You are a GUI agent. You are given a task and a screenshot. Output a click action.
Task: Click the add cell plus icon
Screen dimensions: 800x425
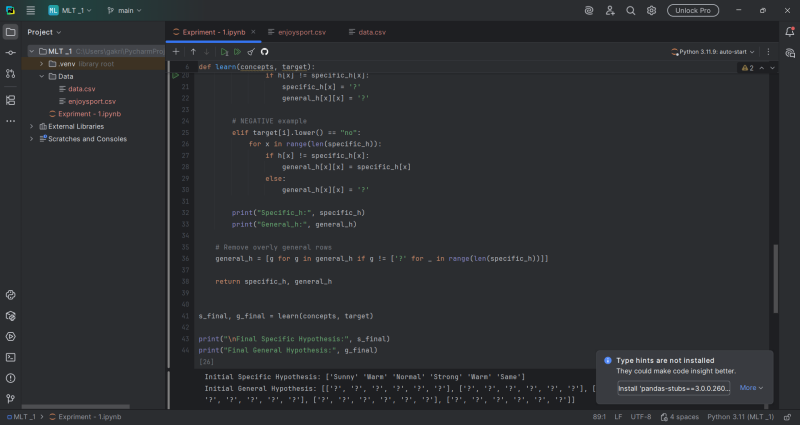point(177,51)
